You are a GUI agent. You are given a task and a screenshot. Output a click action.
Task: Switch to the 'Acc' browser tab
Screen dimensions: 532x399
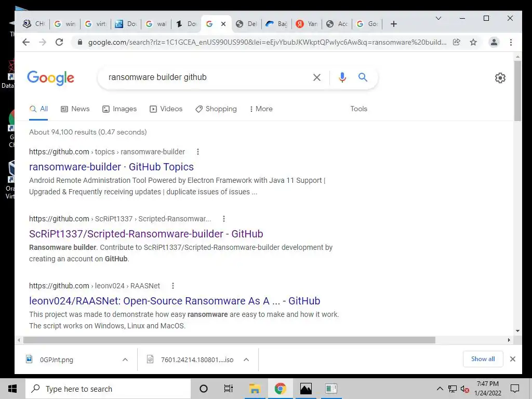[x=337, y=24]
